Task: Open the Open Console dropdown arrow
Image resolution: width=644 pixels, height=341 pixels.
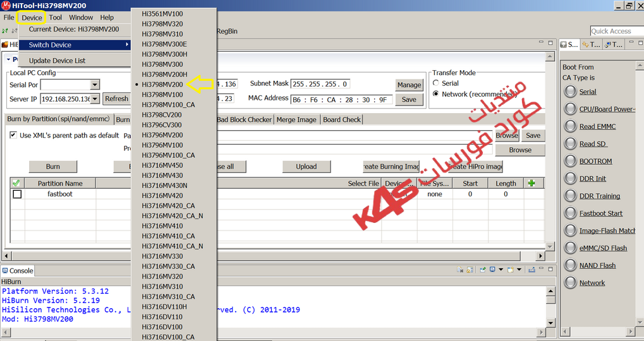Action: click(519, 270)
